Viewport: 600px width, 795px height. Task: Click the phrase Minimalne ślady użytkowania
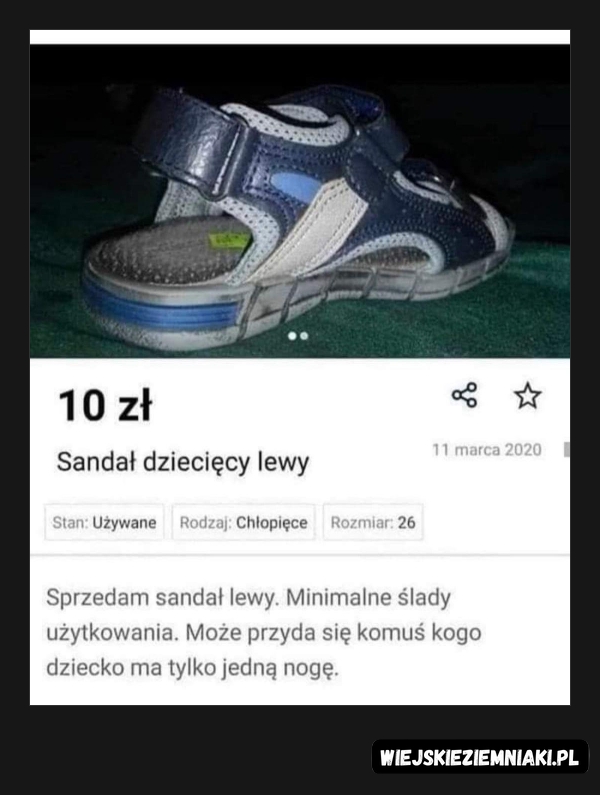tap(249, 615)
